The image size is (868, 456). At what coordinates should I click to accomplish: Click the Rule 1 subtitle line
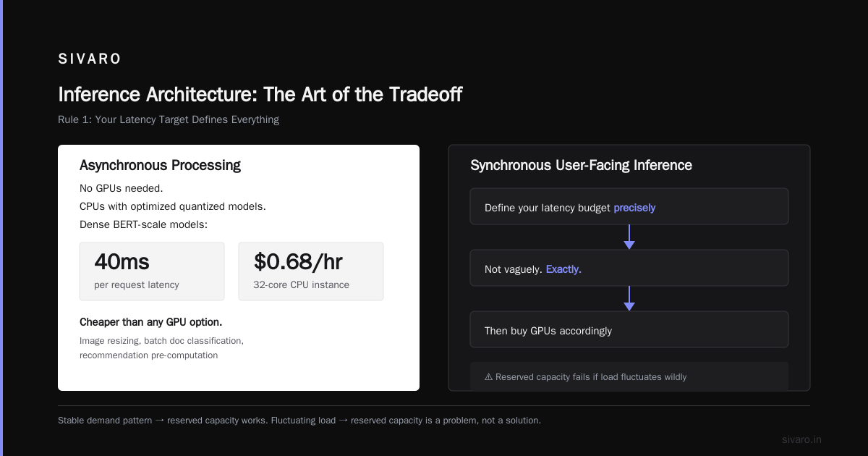click(169, 119)
